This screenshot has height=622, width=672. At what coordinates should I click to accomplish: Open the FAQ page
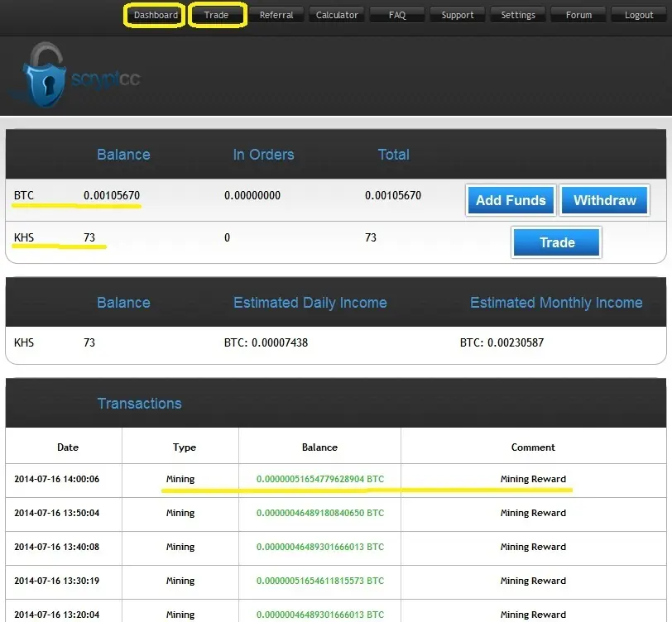click(x=397, y=15)
